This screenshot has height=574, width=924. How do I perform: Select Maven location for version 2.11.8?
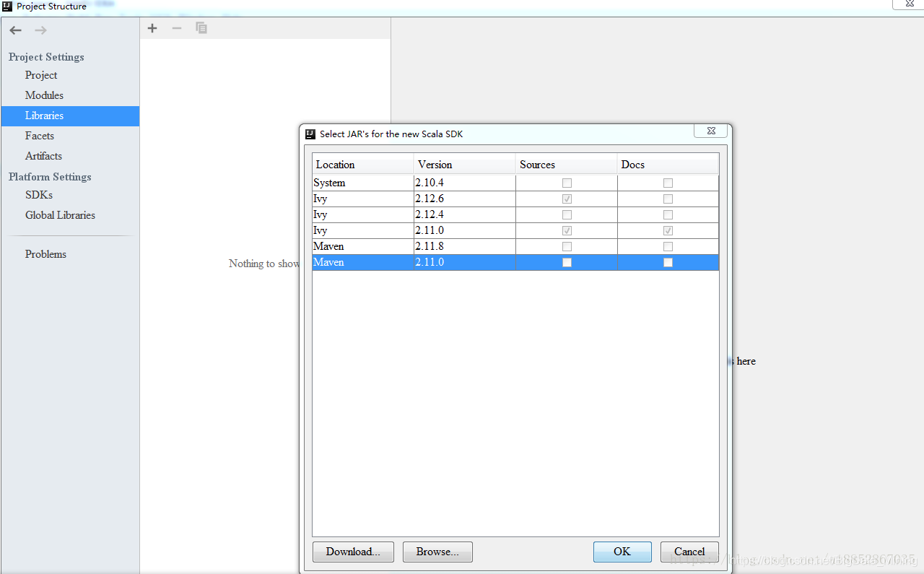[x=363, y=247]
